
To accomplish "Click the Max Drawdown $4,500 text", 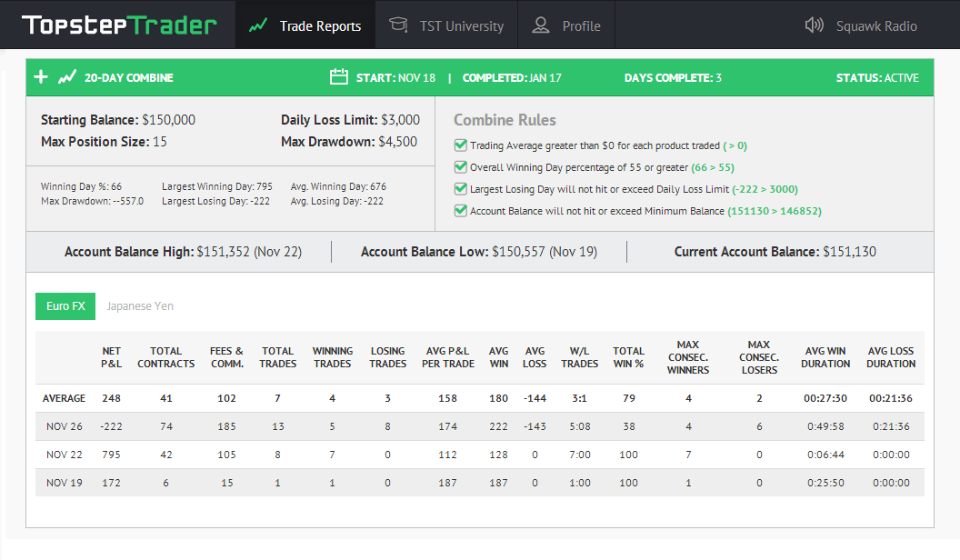I will [x=349, y=142].
